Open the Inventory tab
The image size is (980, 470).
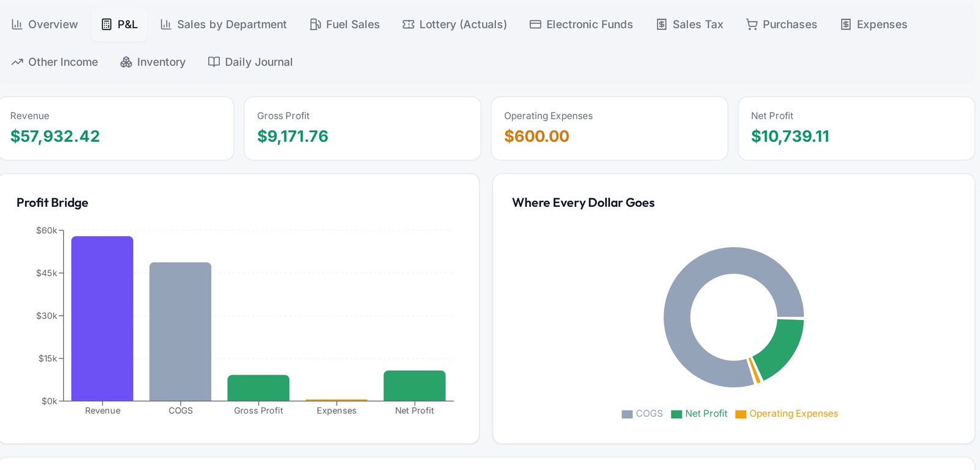[x=153, y=62]
